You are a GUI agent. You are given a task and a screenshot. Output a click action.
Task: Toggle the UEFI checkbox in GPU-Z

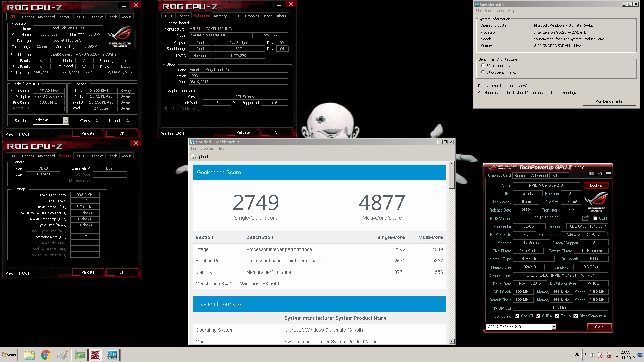(x=595, y=218)
